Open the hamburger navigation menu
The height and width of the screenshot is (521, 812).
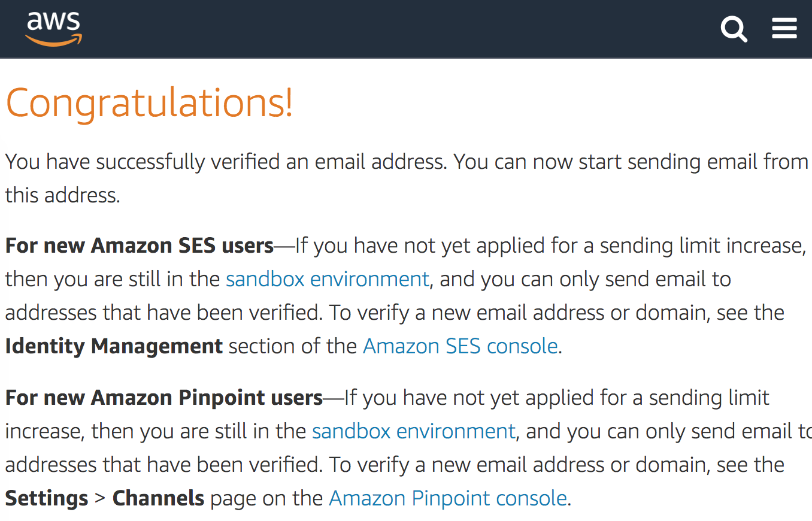[x=784, y=28]
